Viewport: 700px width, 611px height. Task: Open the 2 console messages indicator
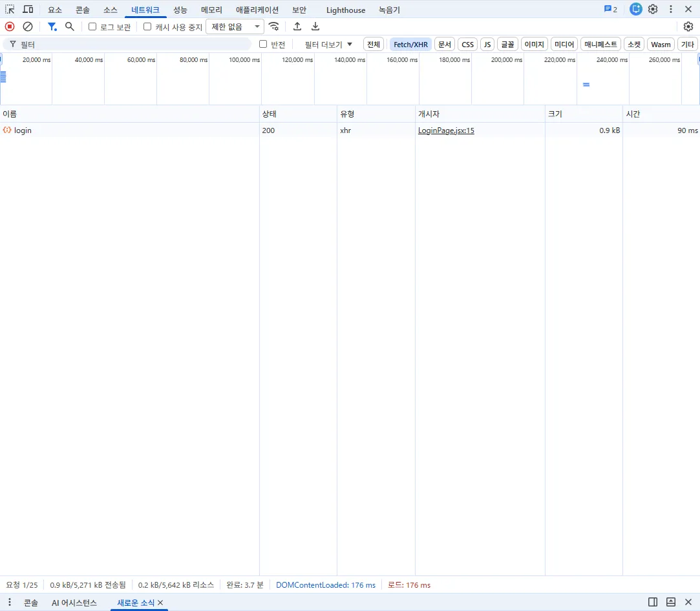click(x=611, y=10)
